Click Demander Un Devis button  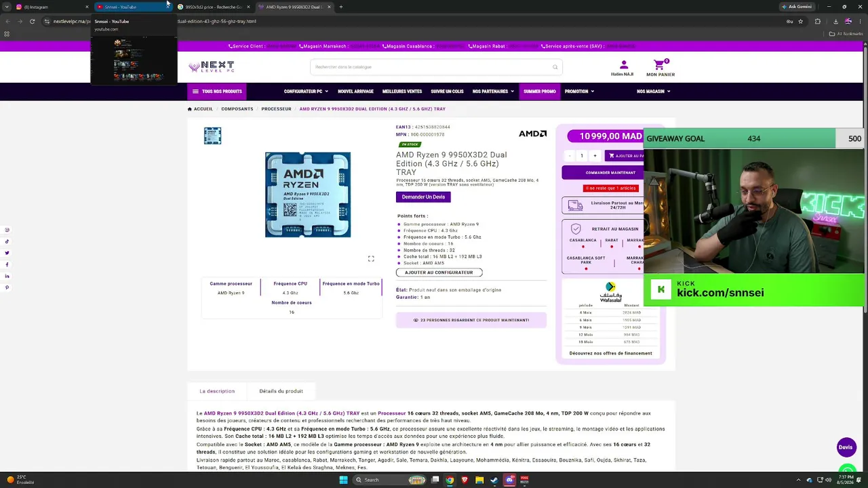coord(423,197)
